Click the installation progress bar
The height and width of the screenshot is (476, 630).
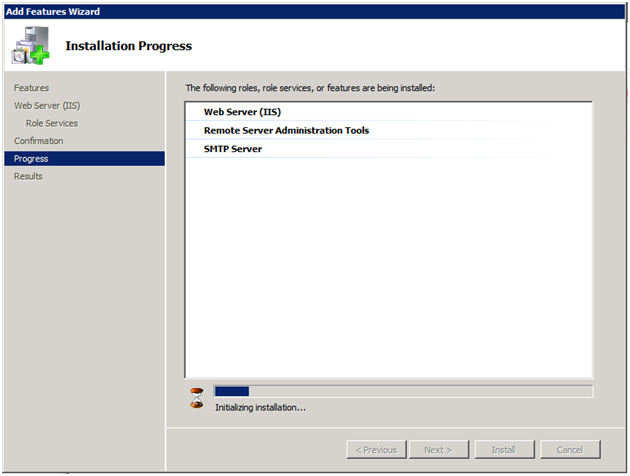tap(403, 391)
